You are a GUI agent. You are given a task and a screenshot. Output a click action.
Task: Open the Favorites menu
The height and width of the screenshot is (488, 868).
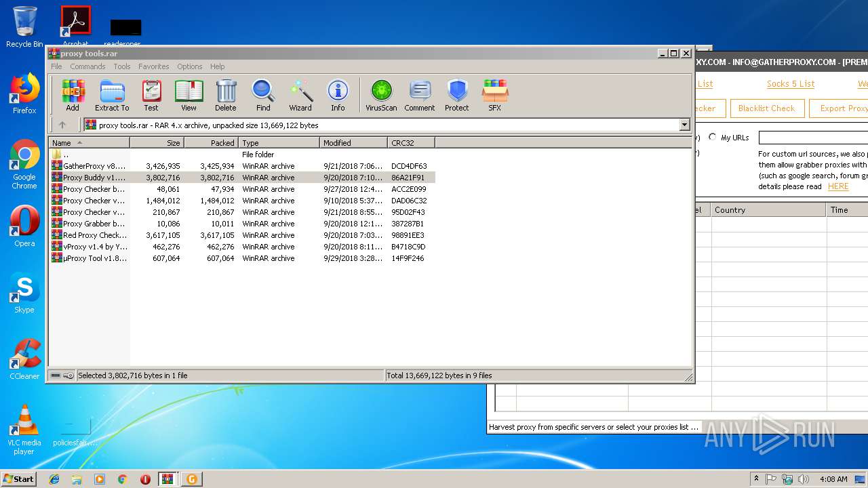pyautogui.click(x=154, y=66)
